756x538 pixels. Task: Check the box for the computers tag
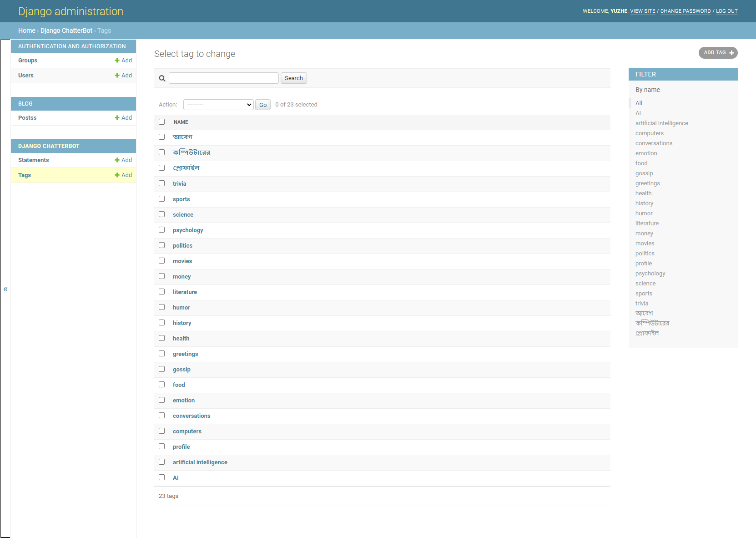pos(161,431)
